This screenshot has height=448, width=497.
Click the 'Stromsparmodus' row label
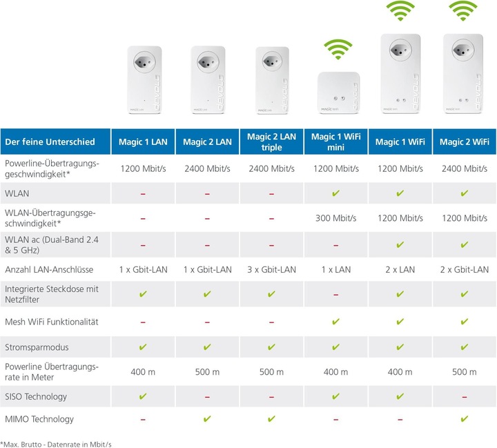tap(37, 347)
